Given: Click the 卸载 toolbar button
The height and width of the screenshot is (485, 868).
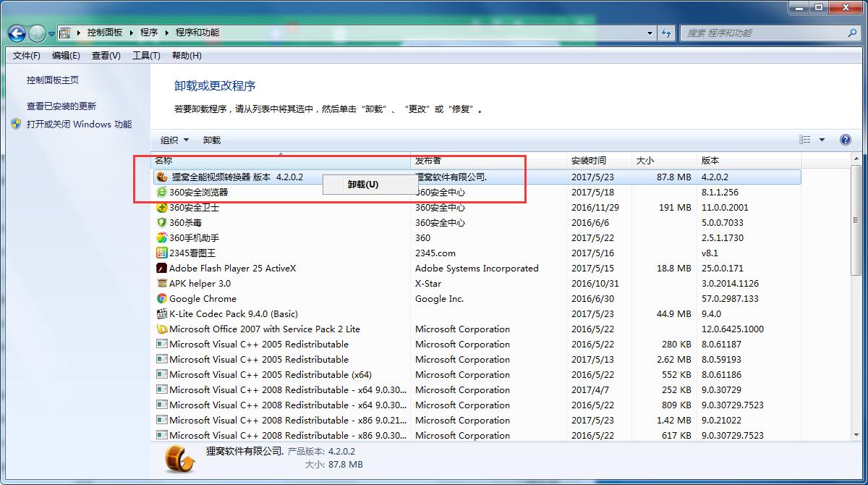Looking at the screenshot, I should pyautogui.click(x=212, y=140).
